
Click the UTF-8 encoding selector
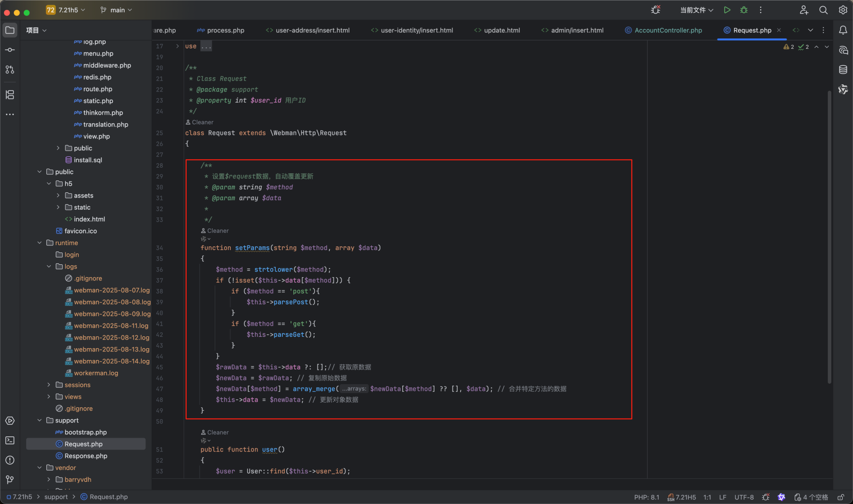[744, 497]
